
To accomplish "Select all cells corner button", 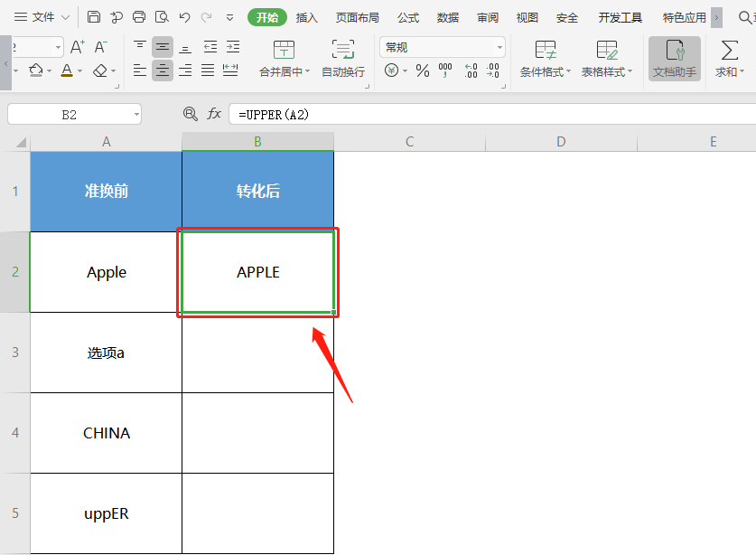I will pos(21,143).
